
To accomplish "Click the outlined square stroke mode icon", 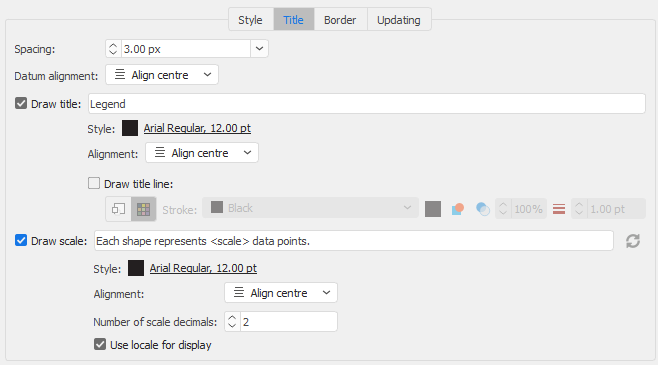I will (118, 209).
